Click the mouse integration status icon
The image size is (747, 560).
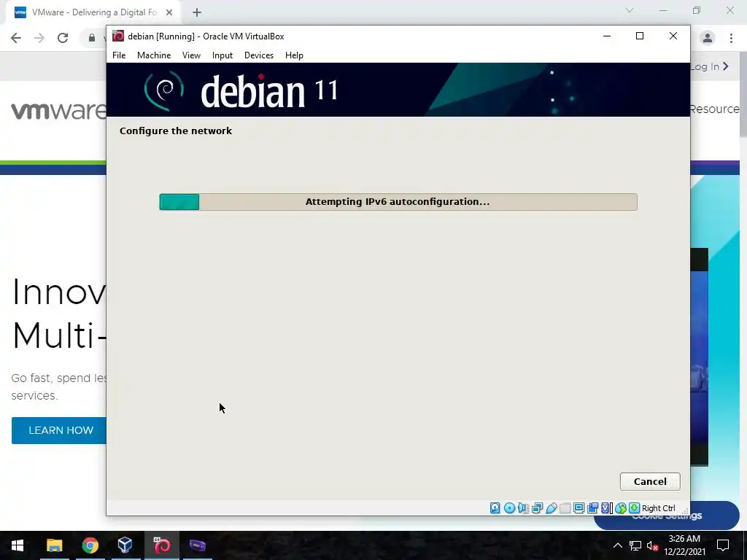pyautogui.click(x=620, y=508)
